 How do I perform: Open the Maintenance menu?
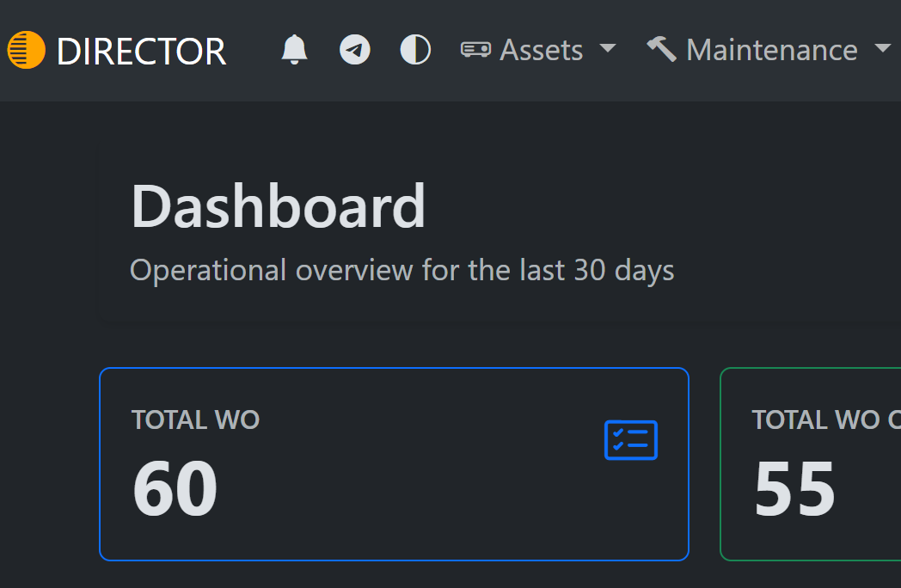[x=769, y=50]
